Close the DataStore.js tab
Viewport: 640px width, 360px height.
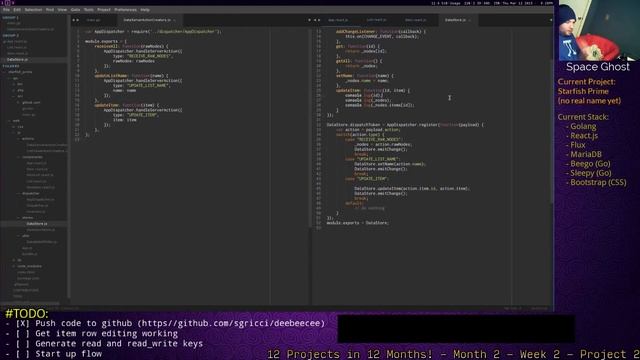click(470, 20)
